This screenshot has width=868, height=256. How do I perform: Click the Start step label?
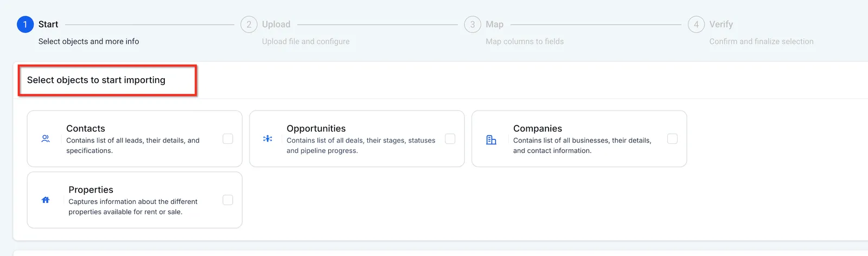click(48, 24)
